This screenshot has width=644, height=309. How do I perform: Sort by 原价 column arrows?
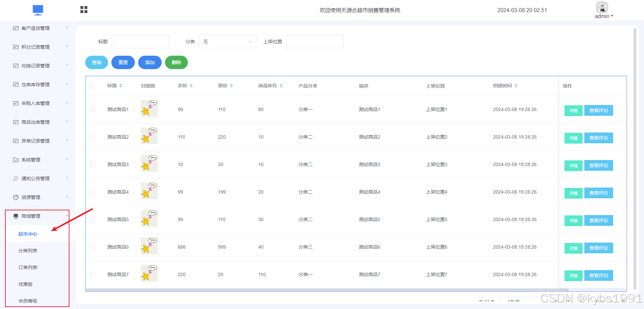click(231, 86)
